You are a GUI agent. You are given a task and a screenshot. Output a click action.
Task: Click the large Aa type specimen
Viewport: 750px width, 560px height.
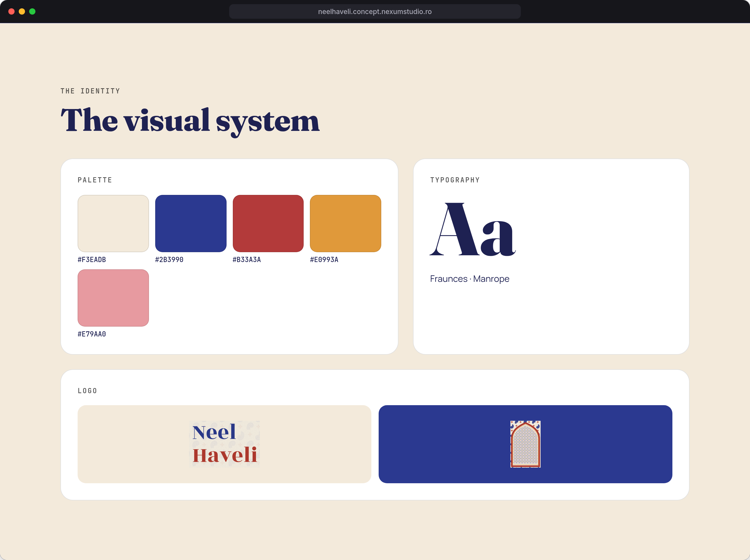(473, 229)
